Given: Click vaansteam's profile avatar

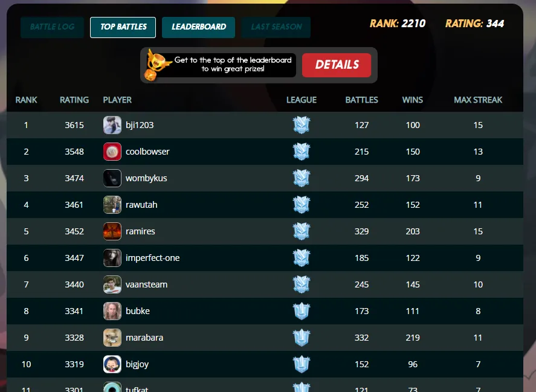Looking at the screenshot, I should [x=112, y=284].
